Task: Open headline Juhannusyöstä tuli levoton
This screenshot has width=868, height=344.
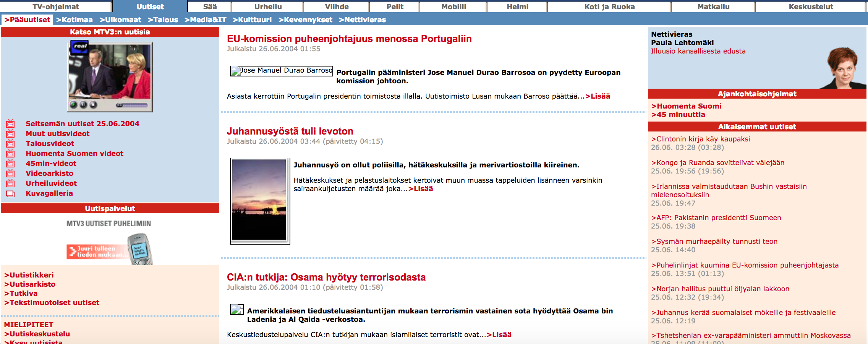Action: (x=290, y=131)
